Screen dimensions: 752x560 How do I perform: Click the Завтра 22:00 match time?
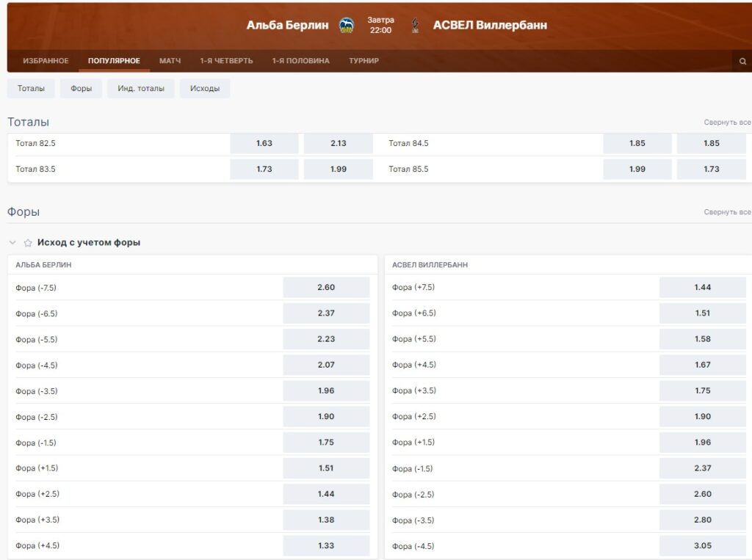[x=381, y=25]
